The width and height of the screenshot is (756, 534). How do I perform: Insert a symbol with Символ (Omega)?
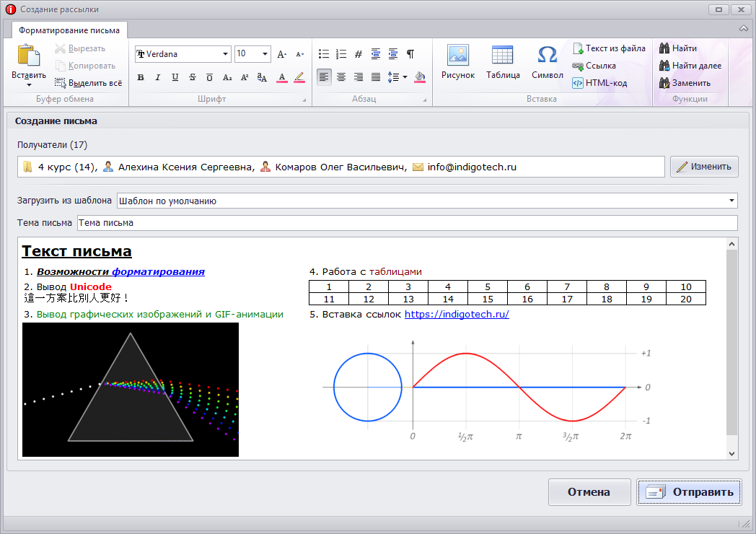point(548,62)
